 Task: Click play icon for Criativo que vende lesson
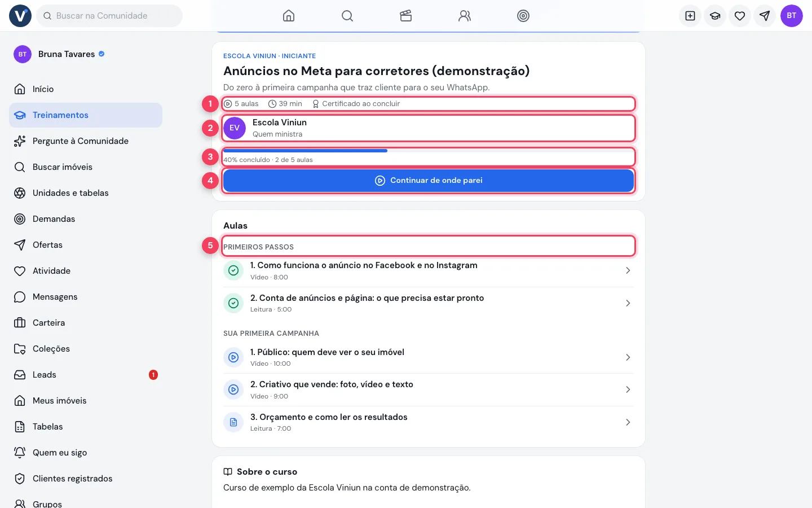233,389
